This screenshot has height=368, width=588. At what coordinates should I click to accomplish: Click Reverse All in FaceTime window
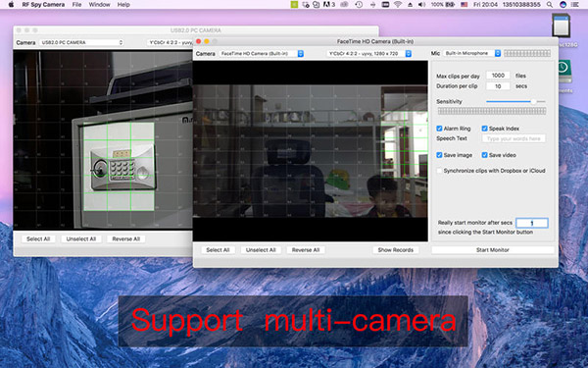click(x=306, y=249)
